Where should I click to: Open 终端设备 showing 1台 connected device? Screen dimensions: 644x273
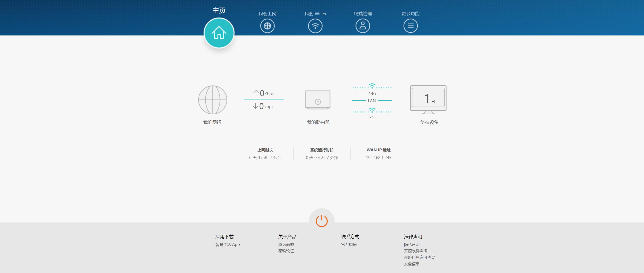(x=428, y=99)
